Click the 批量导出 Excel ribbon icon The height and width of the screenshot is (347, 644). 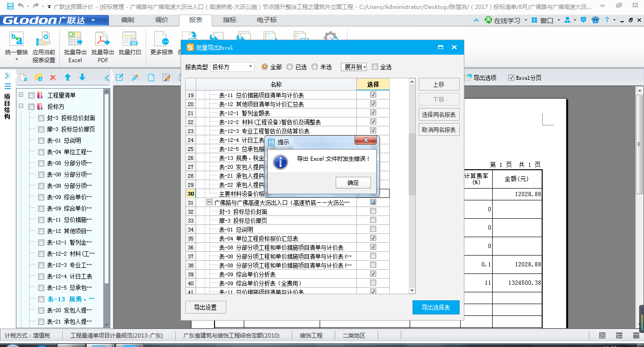75,39
